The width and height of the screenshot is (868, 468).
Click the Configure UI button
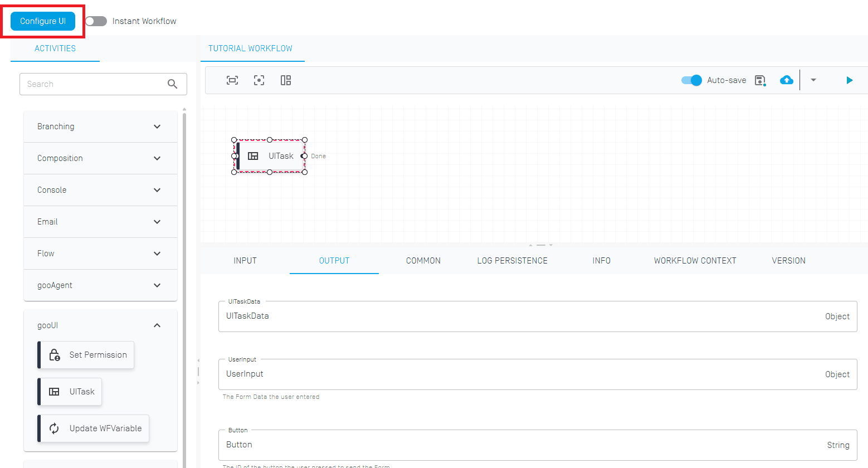coord(43,21)
